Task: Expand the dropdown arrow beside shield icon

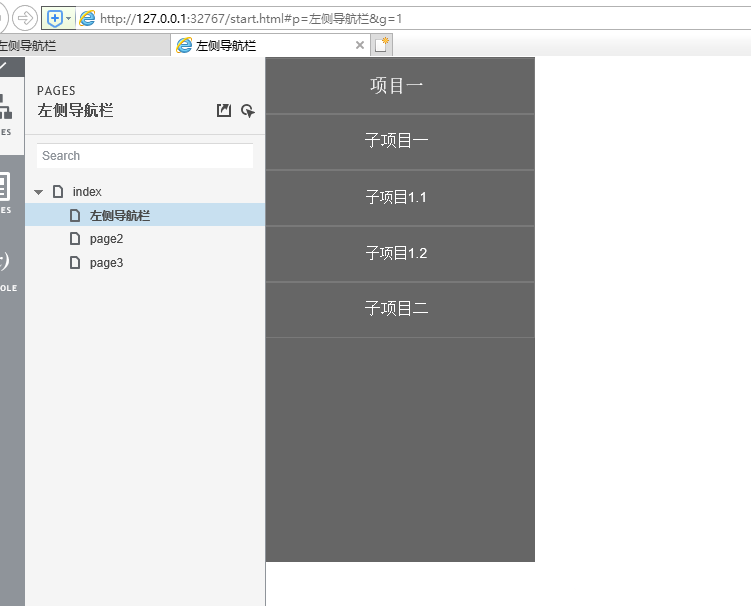Action: click(x=68, y=19)
